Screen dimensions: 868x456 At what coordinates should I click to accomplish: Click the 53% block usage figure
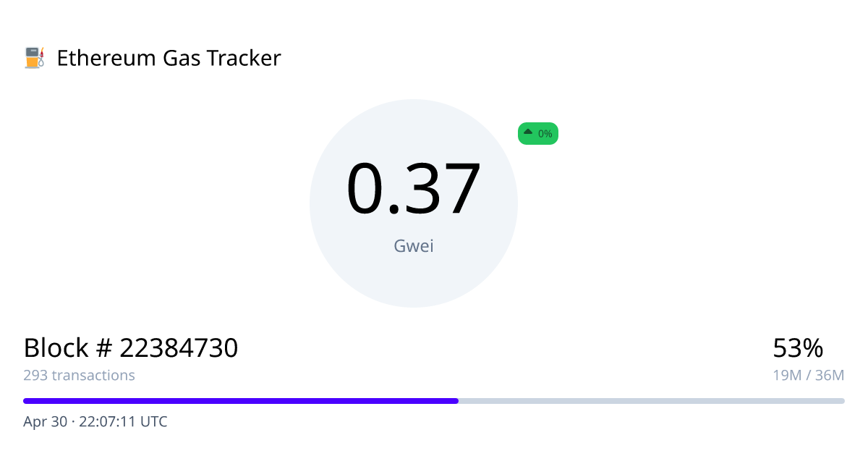click(x=798, y=348)
